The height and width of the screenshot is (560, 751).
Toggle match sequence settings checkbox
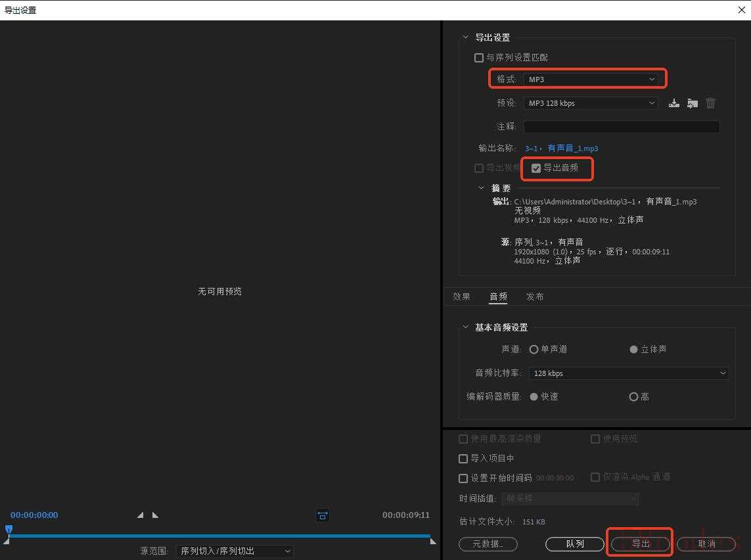click(478, 57)
